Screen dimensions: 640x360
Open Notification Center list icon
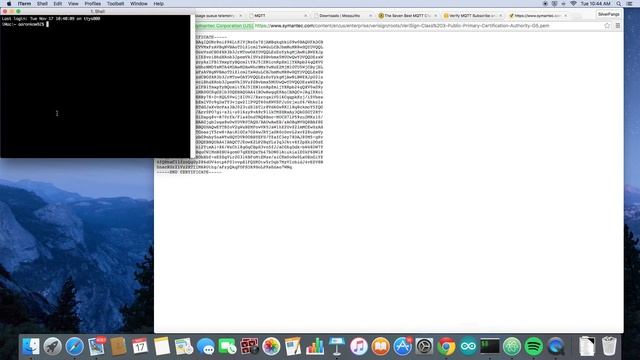point(630,4)
